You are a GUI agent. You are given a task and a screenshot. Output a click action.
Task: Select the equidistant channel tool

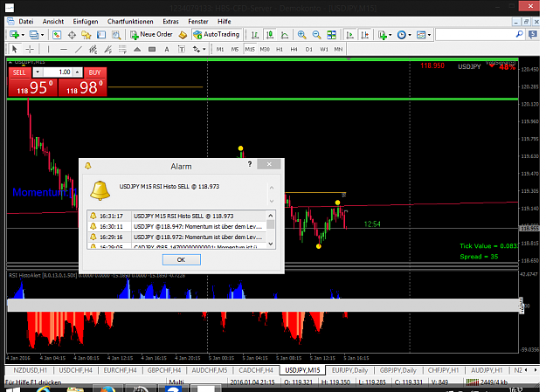[x=93, y=50]
